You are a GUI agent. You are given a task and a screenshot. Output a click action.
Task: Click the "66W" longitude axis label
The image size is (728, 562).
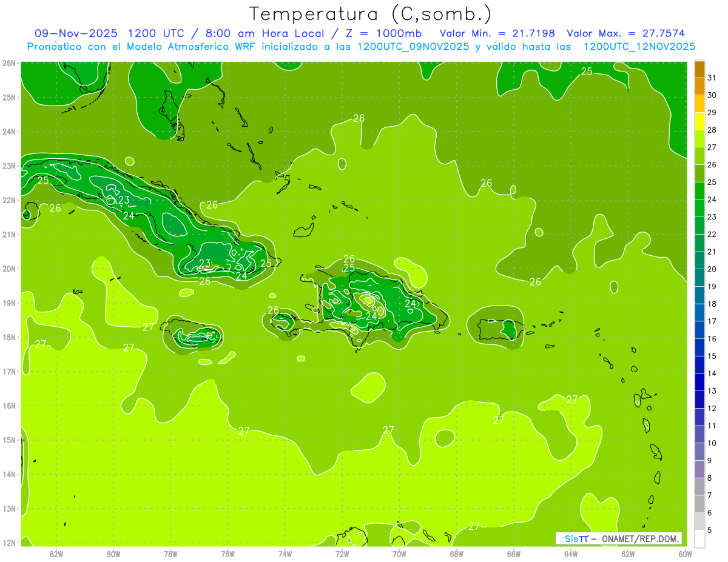tap(514, 554)
